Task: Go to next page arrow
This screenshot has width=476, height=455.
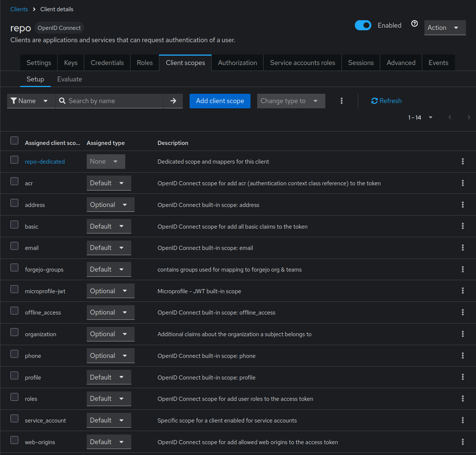Action: pyautogui.click(x=469, y=117)
